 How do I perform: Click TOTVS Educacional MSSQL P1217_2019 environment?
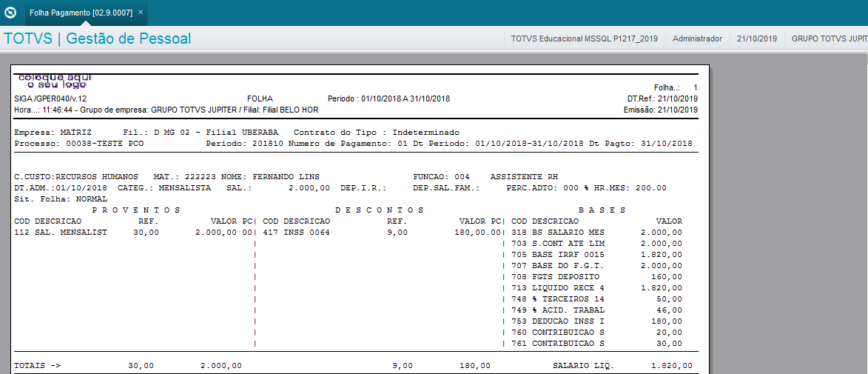point(585,39)
